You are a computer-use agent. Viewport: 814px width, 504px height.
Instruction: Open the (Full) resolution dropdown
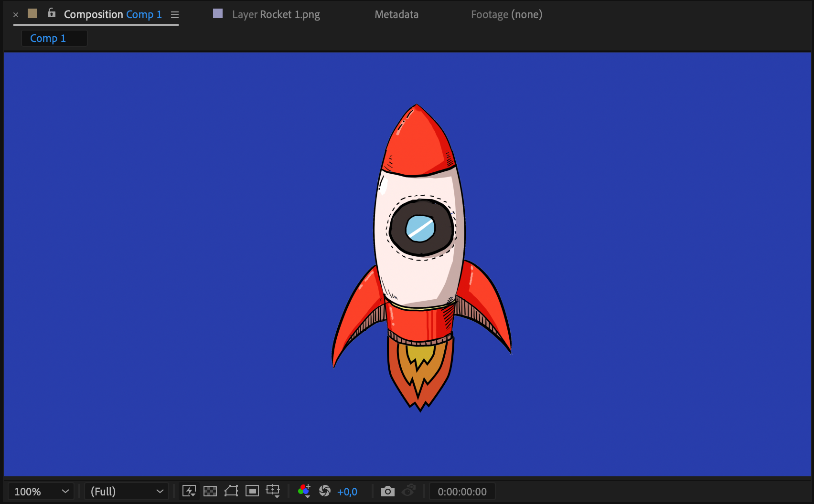[127, 492]
